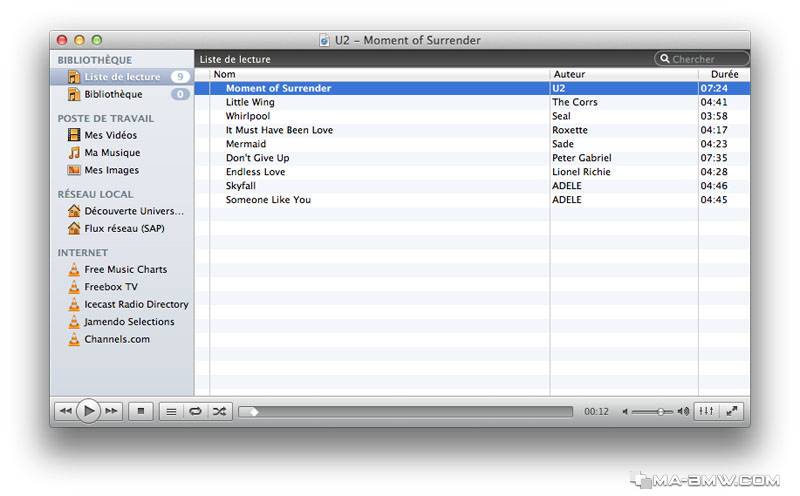This screenshot has width=800, height=496.
Task: Sort by the Auteur column header
Action: coord(624,74)
